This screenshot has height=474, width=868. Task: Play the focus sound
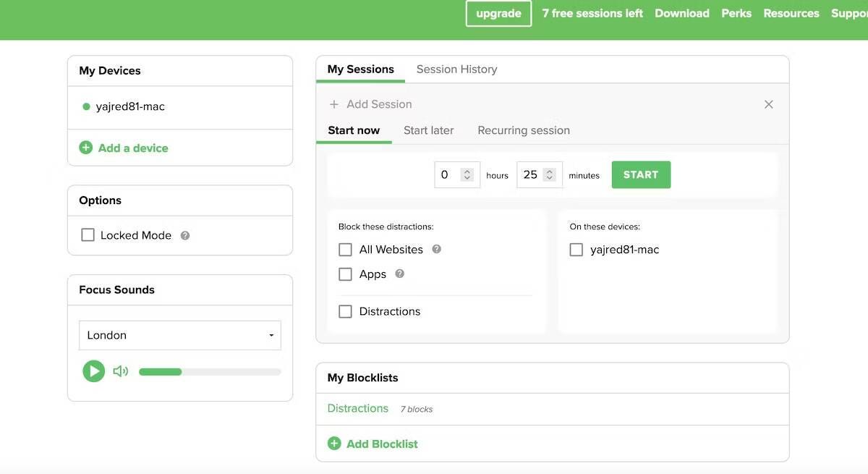click(x=93, y=371)
